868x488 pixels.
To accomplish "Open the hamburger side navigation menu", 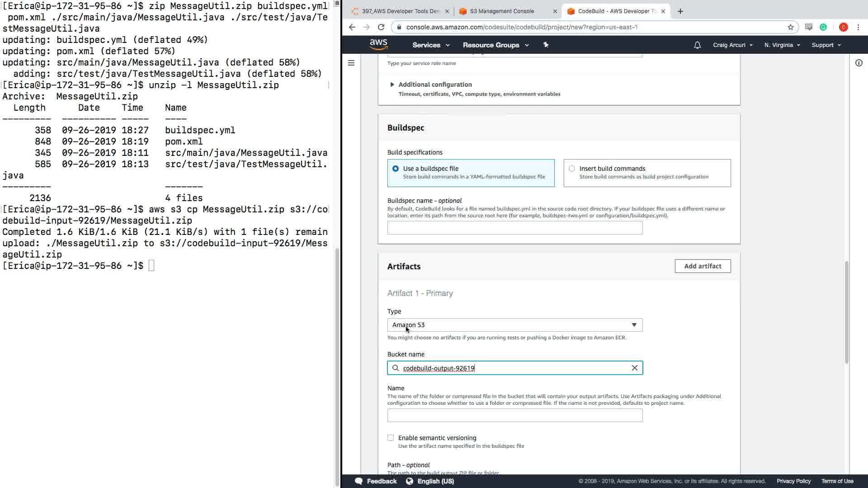I will pos(351,63).
